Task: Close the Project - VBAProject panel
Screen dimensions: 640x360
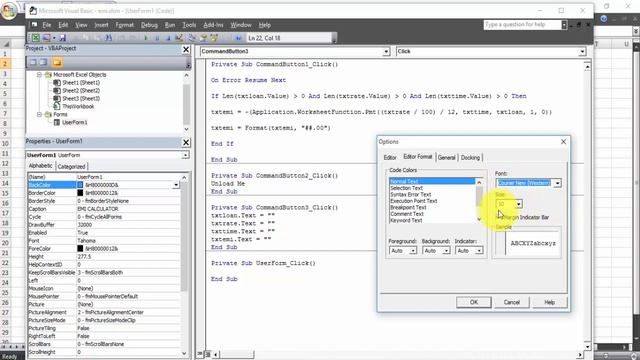Action: tap(186, 49)
